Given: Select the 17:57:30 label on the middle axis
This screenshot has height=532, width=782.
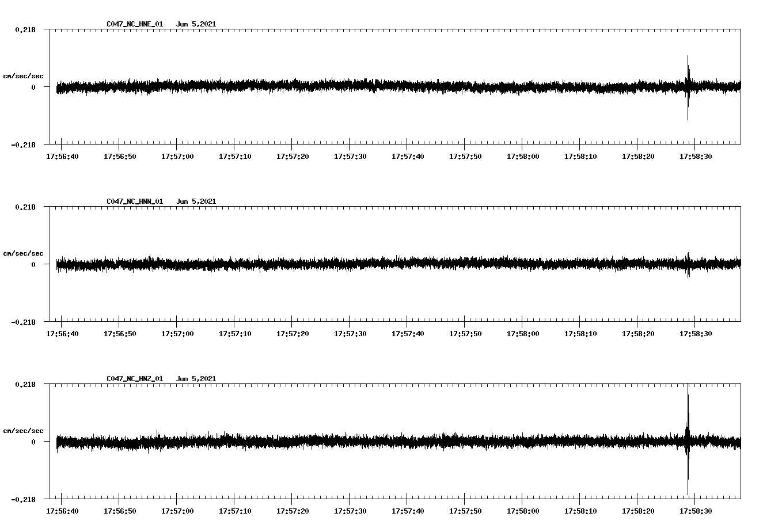Looking at the screenshot, I should (351, 332).
